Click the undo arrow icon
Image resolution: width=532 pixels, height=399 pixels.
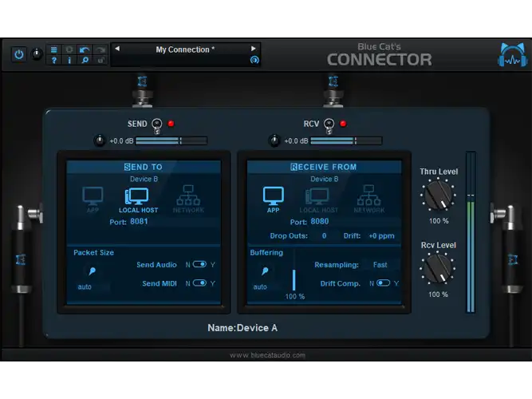pyautogui.click(x=85, y=50)
